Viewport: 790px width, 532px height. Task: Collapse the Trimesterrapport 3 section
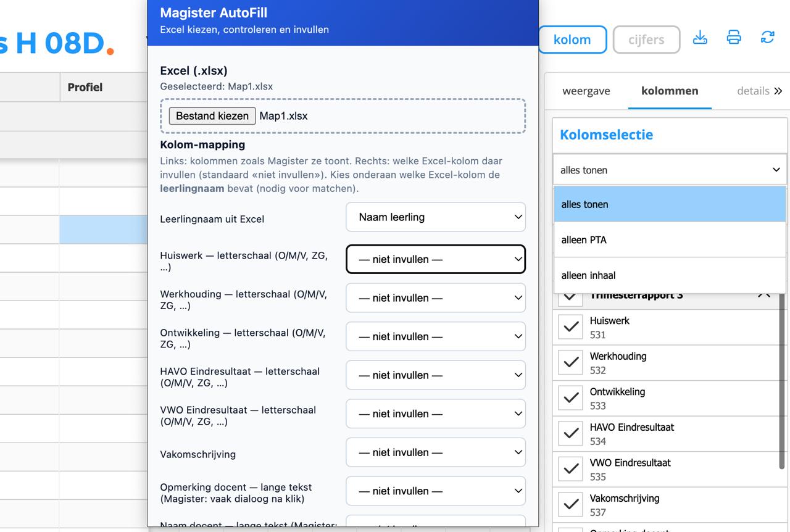click(763, 294)
